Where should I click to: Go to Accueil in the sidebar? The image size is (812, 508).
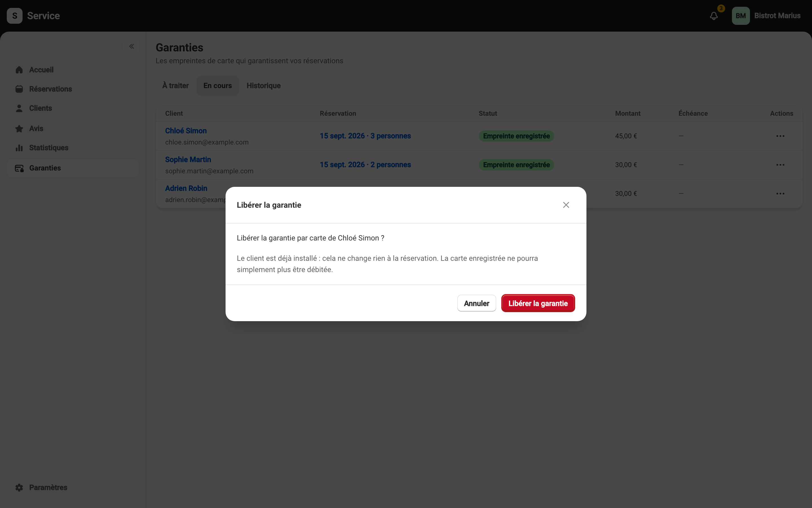(x=73, y=70)
